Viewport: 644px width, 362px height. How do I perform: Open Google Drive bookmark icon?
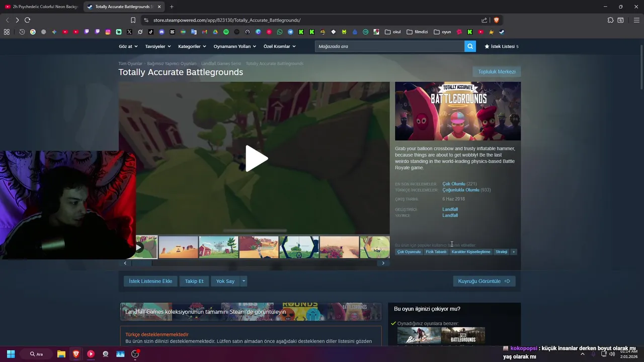pos(215,32)
